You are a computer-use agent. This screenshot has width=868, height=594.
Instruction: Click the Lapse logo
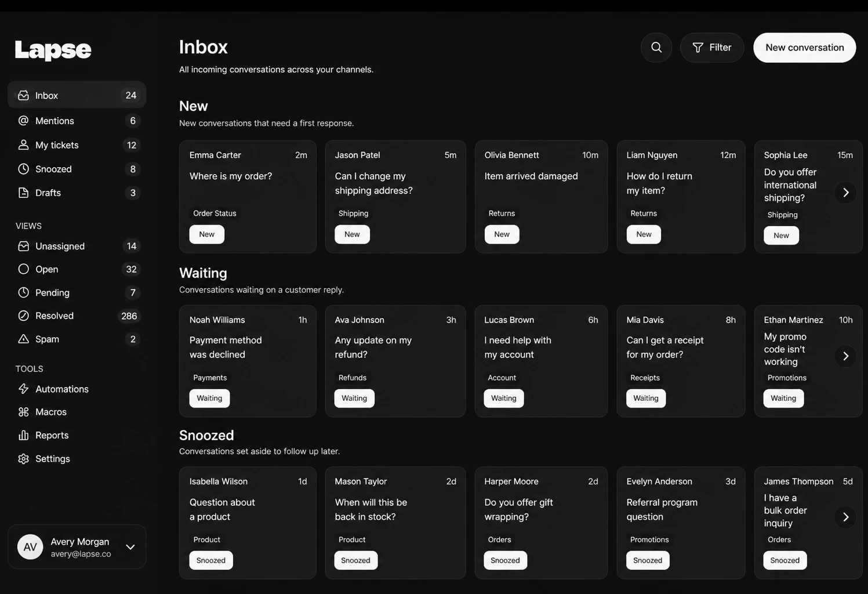(x=53, y=50)
